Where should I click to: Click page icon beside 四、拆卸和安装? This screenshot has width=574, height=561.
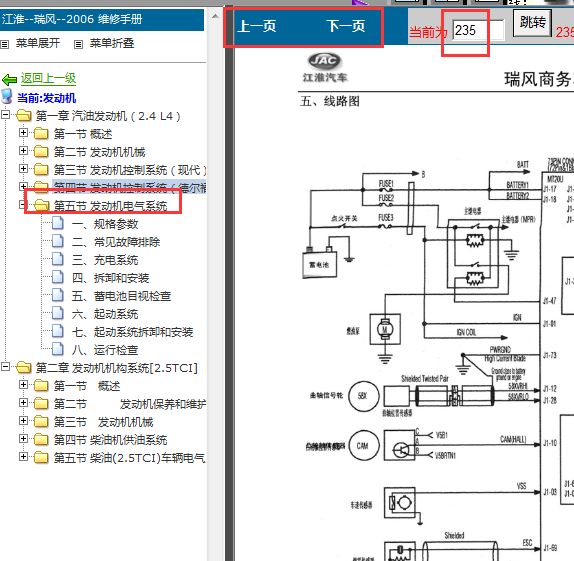tap(57, 276)
